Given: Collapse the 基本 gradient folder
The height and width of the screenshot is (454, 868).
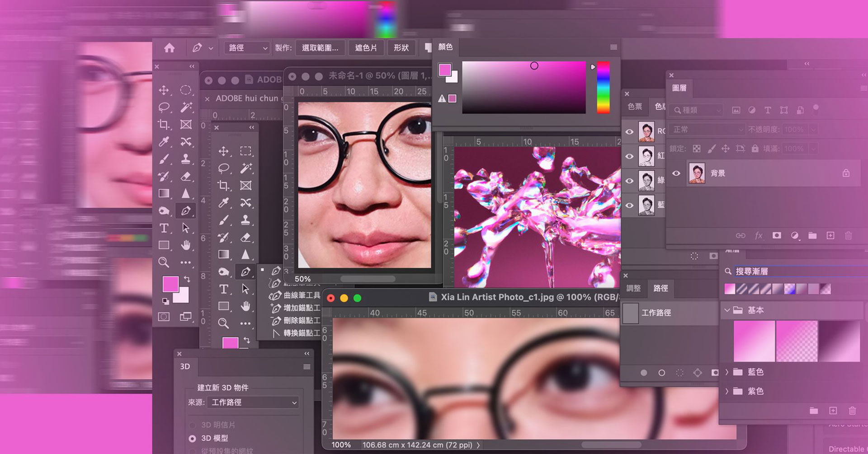Looking at the screenshot, I should (x=727, y=310).
